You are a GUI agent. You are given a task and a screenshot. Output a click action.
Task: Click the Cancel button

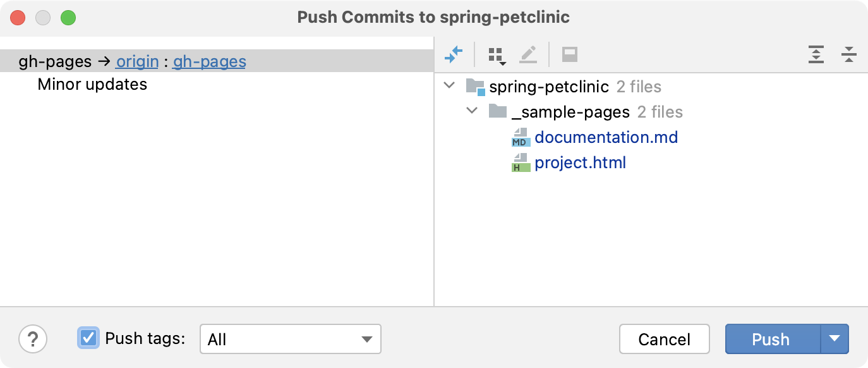tap(665, 339)
